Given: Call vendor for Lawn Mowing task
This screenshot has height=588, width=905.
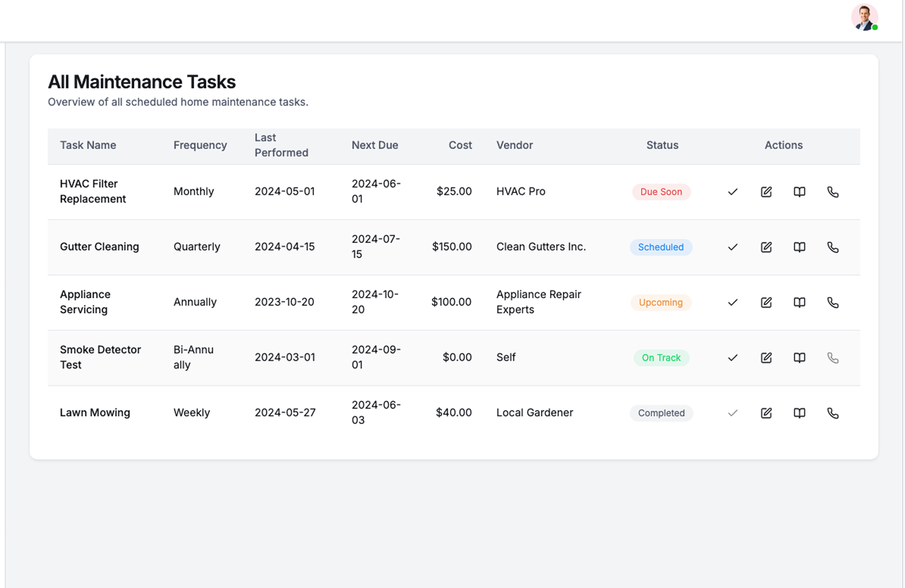Looking at the screenshot, I should point(833,413).
